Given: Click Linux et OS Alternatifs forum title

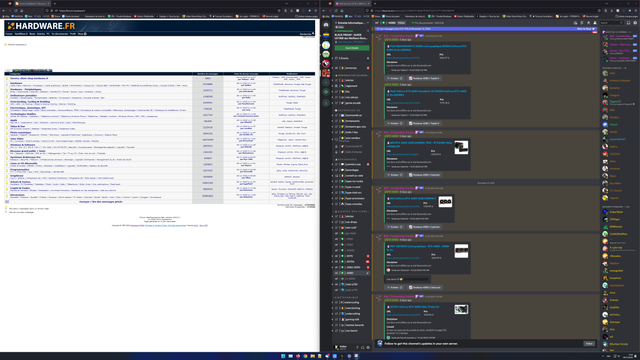Looking at the screenshot, I should point(24,163).
